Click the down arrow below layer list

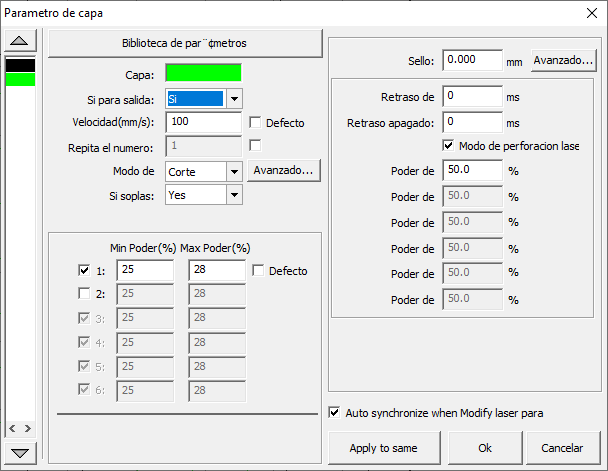coord(21,452)
